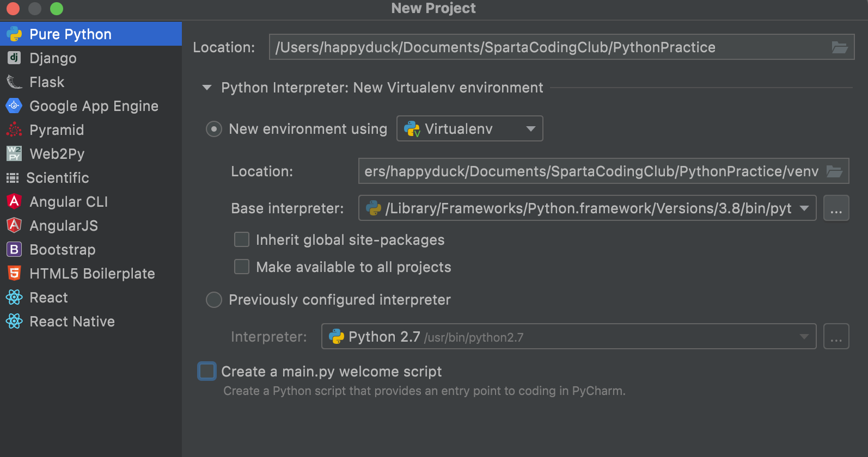Click ellipsis button beside Base interpreter
The height and width of the screenshot is (457, 868).
click(836, 208)
